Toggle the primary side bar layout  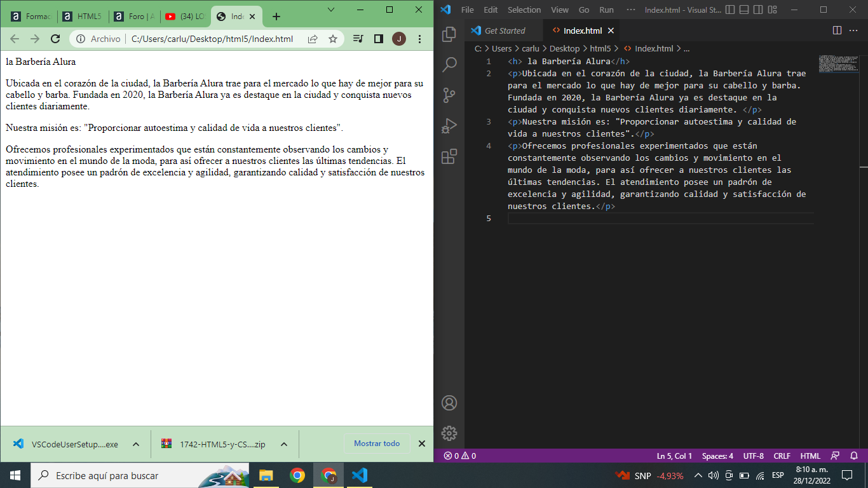[x=729, y=10]
